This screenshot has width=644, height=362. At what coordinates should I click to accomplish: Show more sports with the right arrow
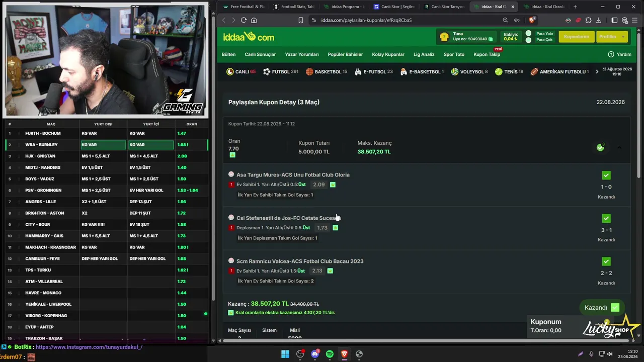click(597, 71)
